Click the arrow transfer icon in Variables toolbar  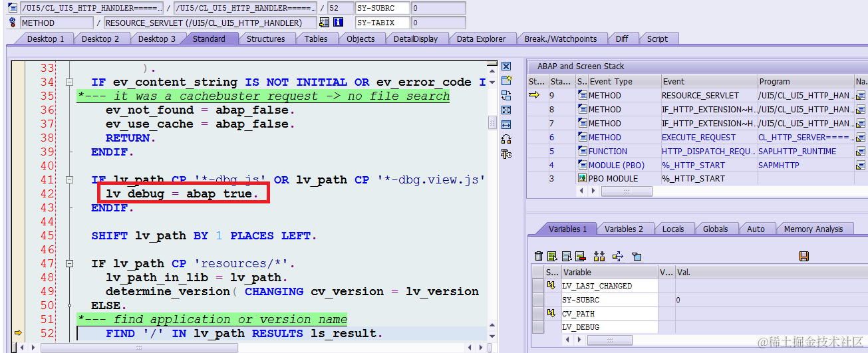pyautogui.click(x=618, y=257)
